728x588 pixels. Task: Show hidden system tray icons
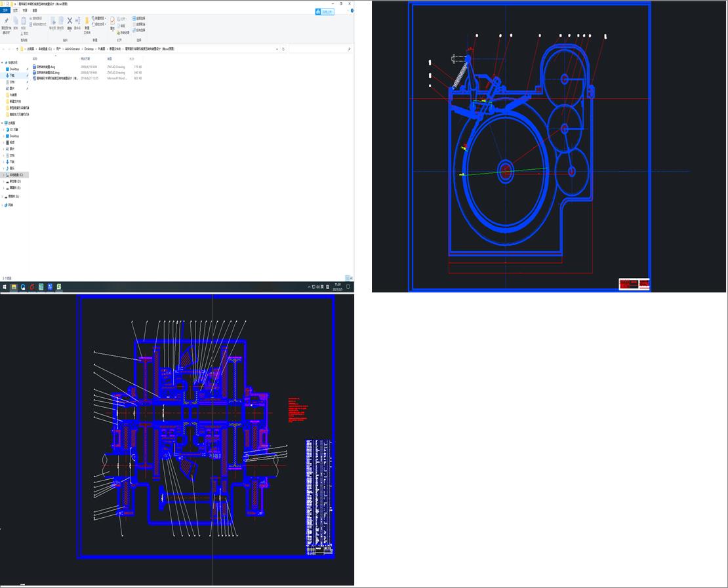point(310,286)
